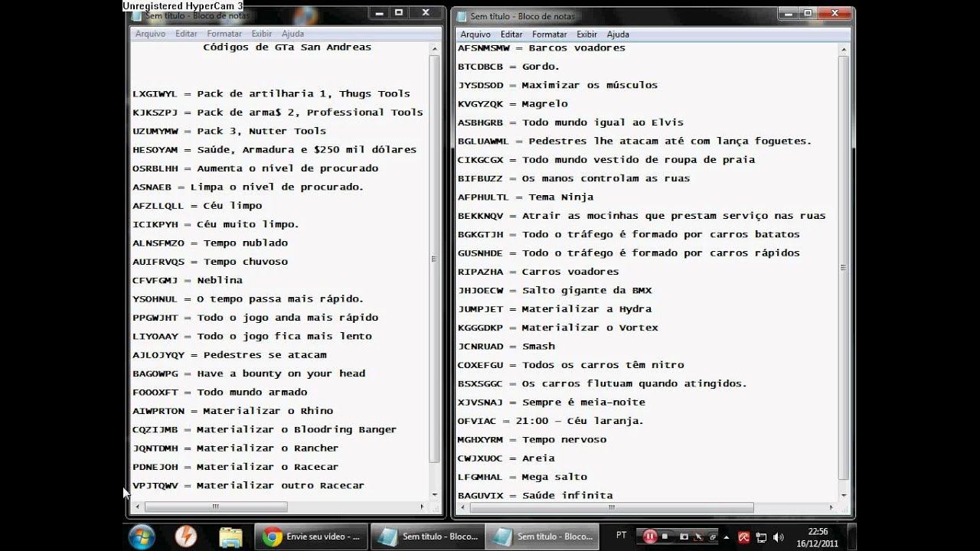The width and height of the screenshot is (980, 551).
Task: Click left Notepad vertical scrollbar down arrow
Action: click(435, 494)
